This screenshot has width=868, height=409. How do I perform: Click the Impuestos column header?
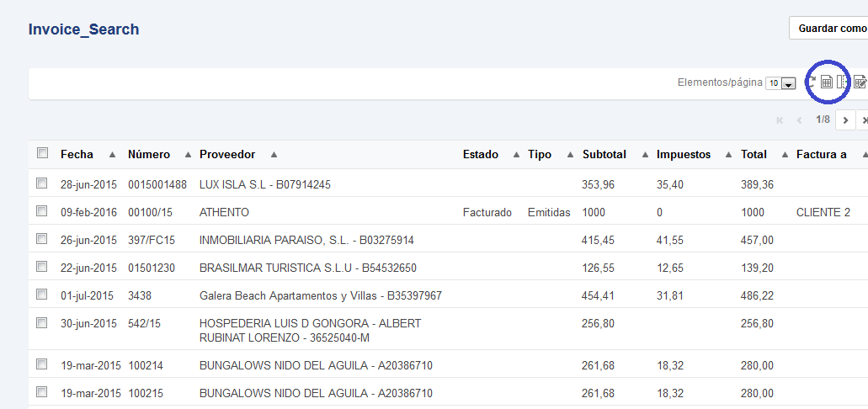[x=684, y=154]
